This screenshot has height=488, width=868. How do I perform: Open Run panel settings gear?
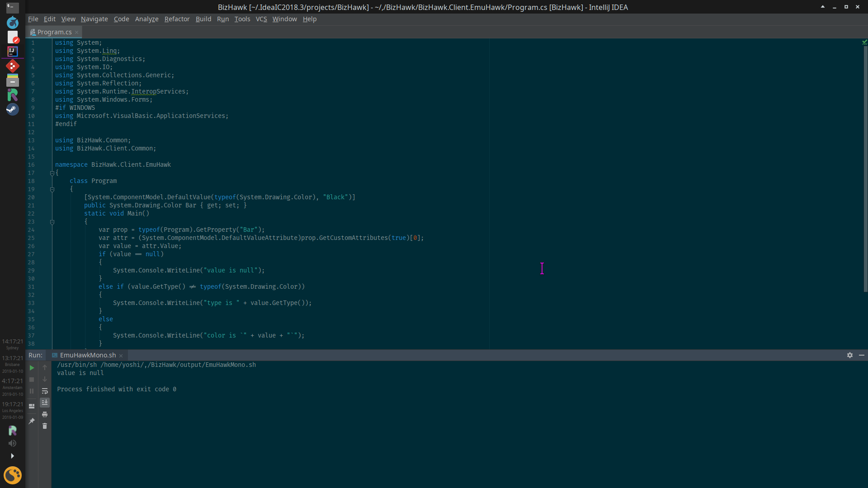pyautogui.click(x=850, y=355)
